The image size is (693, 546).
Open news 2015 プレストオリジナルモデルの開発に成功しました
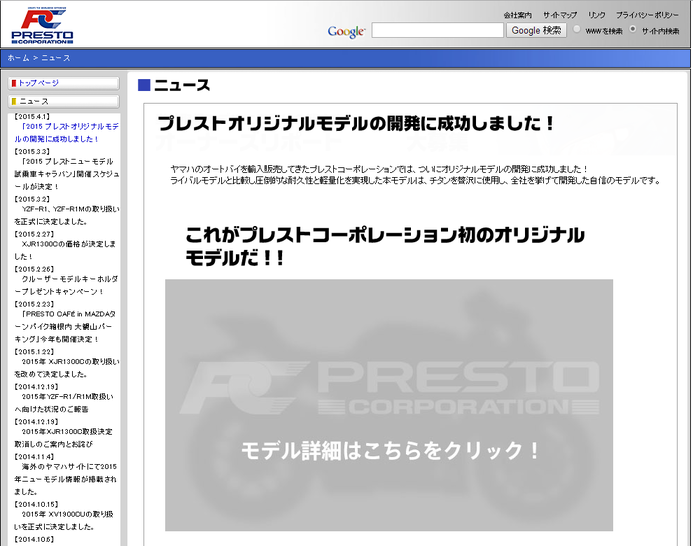67,133
